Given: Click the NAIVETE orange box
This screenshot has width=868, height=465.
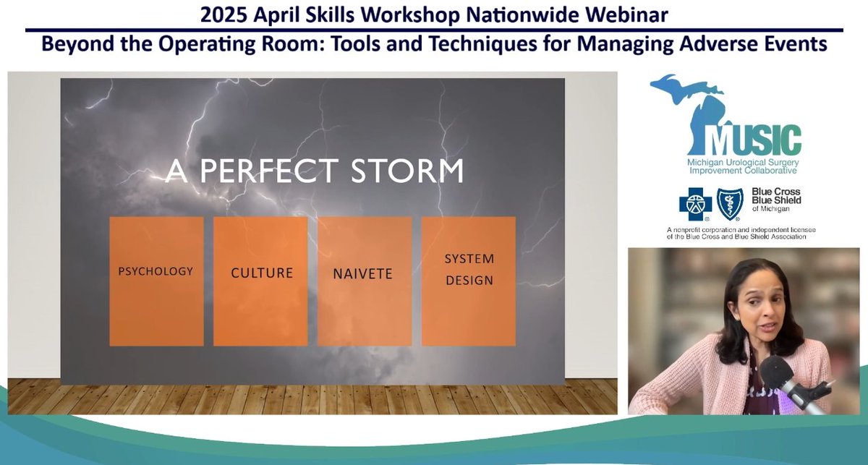Looking at the screenshot, I should [365, 281].
